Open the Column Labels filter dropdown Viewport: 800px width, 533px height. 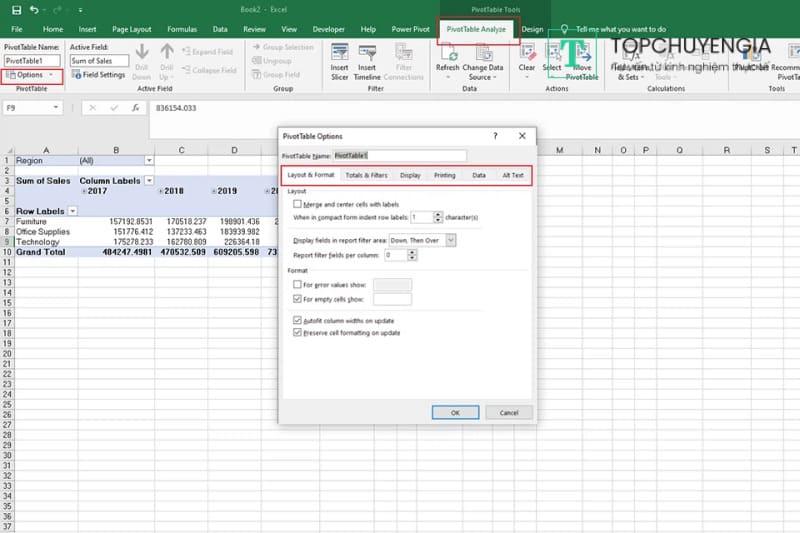[x=149, y=181]
